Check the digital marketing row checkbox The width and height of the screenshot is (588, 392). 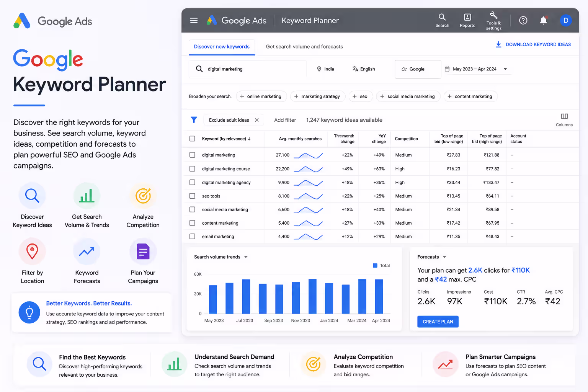(192, 155)
